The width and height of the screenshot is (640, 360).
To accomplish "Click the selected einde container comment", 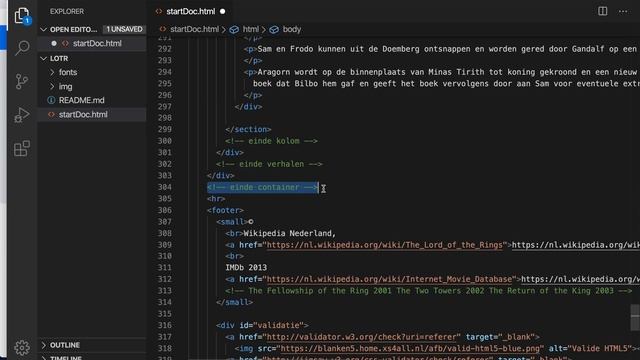I will click(262, 187).
